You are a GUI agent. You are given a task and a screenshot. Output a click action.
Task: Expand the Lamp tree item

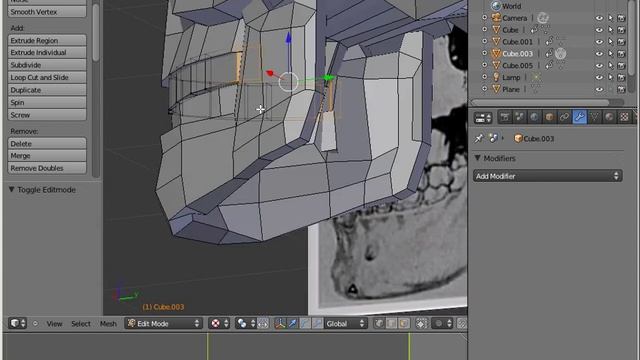(x=484, y=77)
